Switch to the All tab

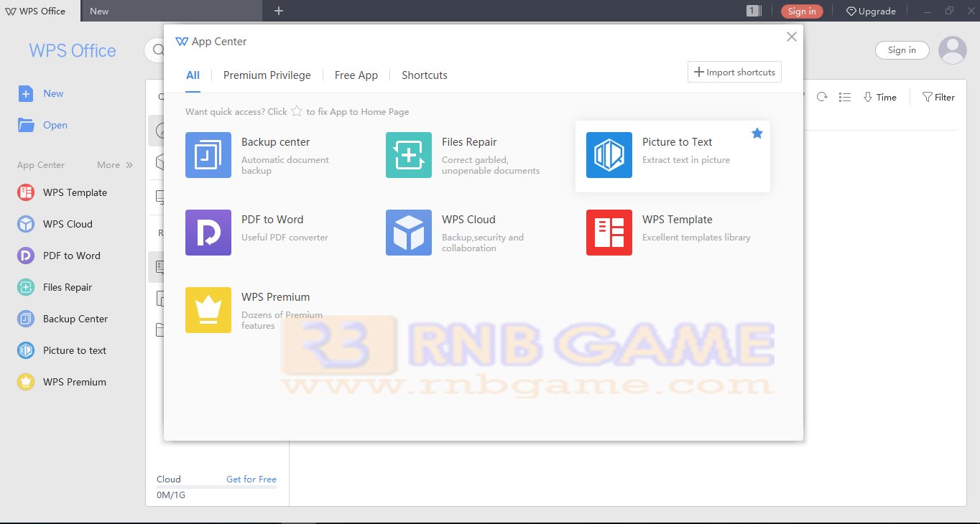(193, 75)
